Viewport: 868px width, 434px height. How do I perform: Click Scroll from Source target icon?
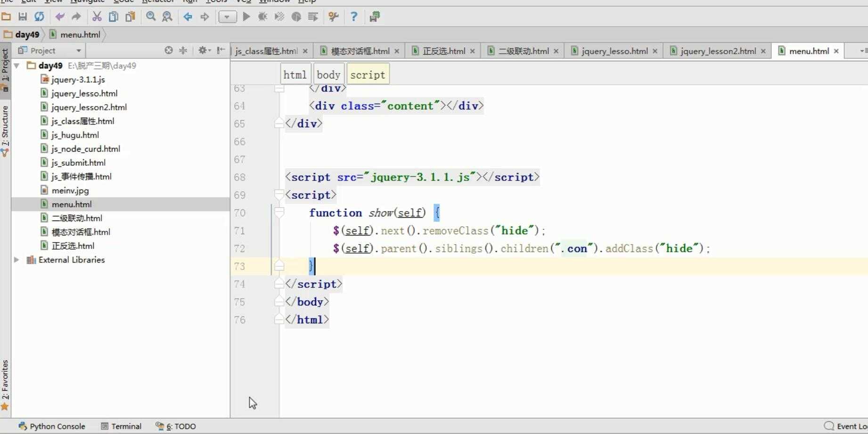(169, 50)
